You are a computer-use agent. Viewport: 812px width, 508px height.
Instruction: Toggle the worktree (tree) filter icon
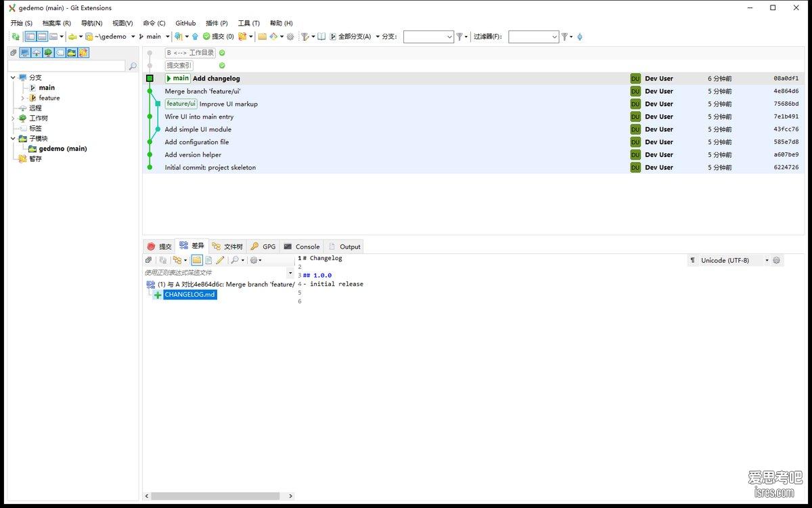pos(48,53)
